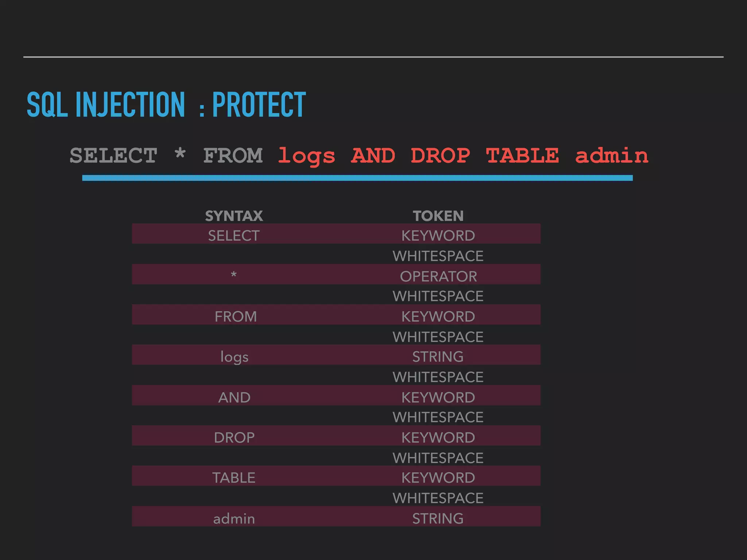Select the asterisk cell in syntax column
The width and height of the screenshot is (747, 560).
click(x=234, y=275)
